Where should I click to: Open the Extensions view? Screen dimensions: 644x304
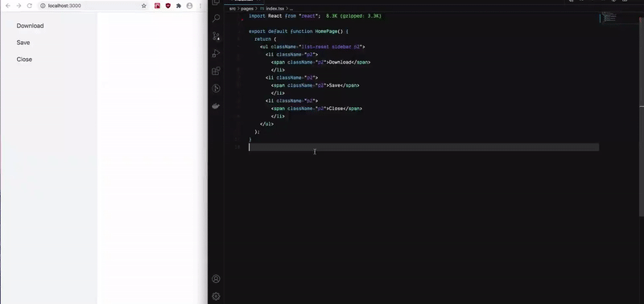(x=216, y=71)
